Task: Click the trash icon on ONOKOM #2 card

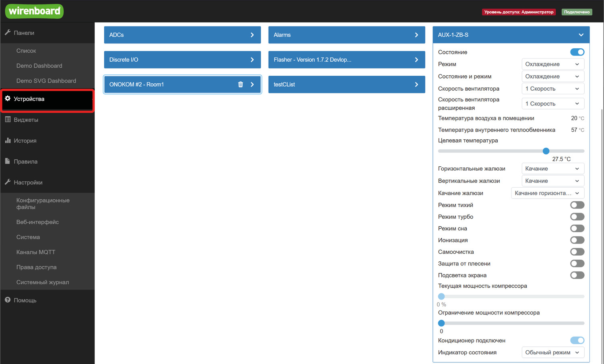Action: (x=240, y=85)
